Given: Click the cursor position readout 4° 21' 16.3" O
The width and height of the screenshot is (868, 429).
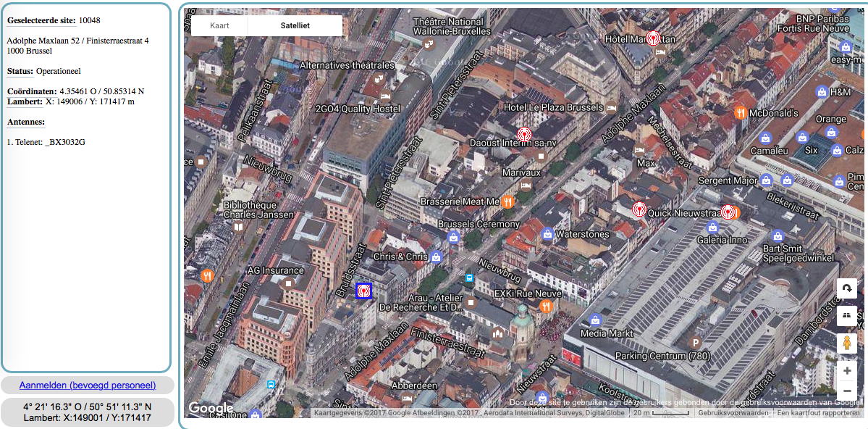Looking at the screenshot, I should coord(55,407).
